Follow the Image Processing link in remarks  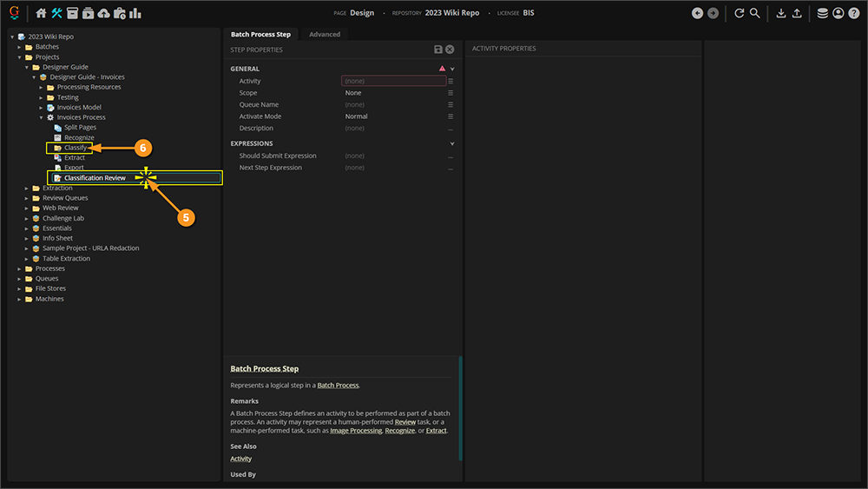(x=356, y=431)
